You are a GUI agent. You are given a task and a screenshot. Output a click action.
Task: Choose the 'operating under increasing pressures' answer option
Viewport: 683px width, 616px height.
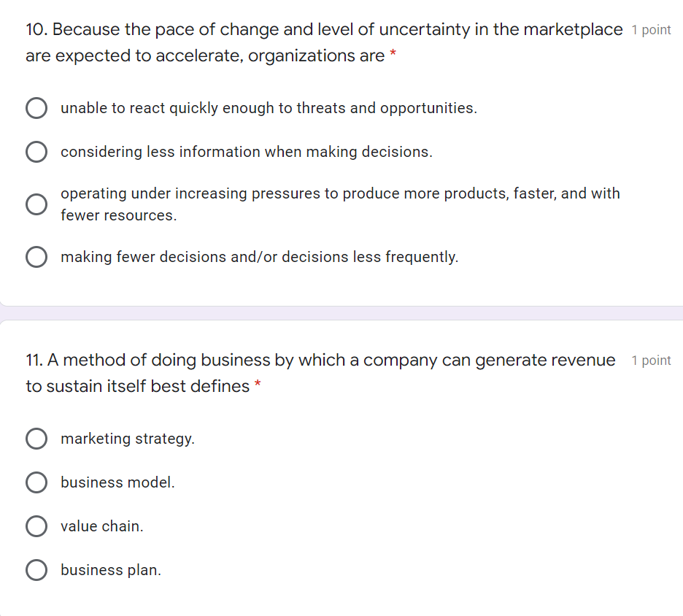click(36, 204)
